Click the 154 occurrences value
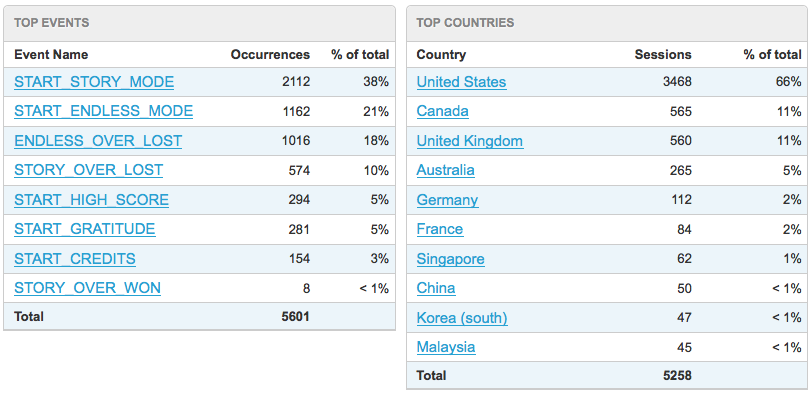 click(x=299, y=259)
